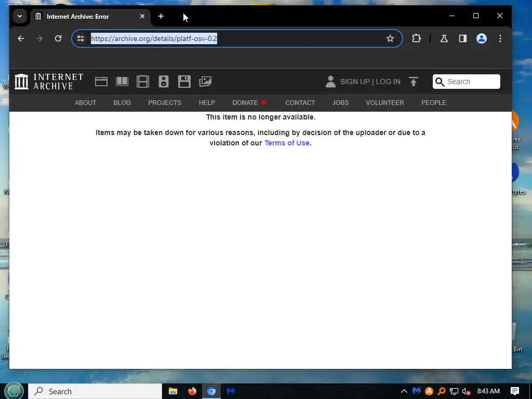Click the orange magnifier tray icon
The image size is (532, 399).
[x=442, y=391]
